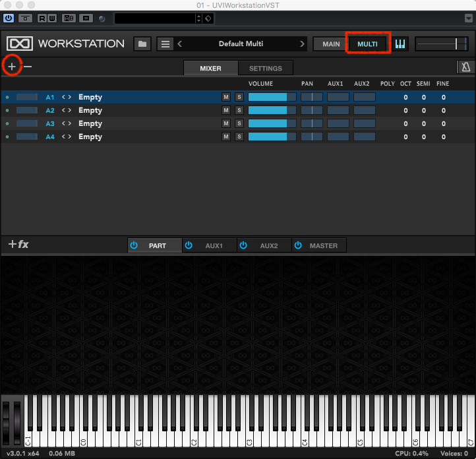Viewport: 476px width, 459px height.
Task: Toggle MASTER effects power button
Action: (x=298, y=245)
